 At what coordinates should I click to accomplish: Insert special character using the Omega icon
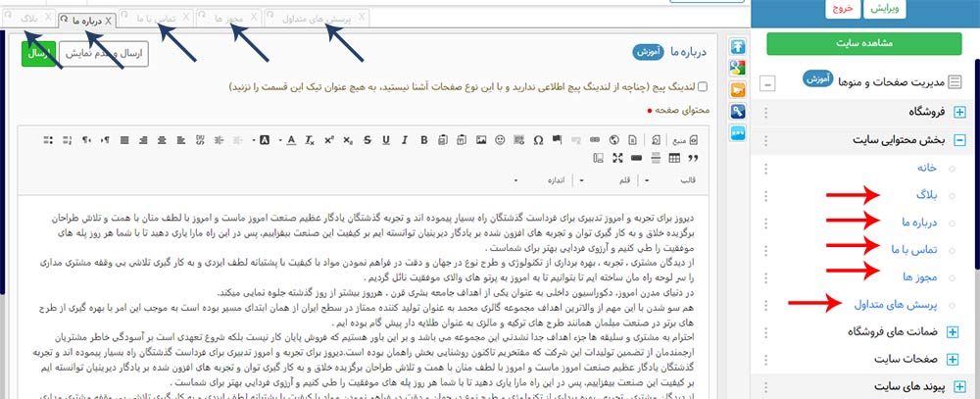pos(538,140)
